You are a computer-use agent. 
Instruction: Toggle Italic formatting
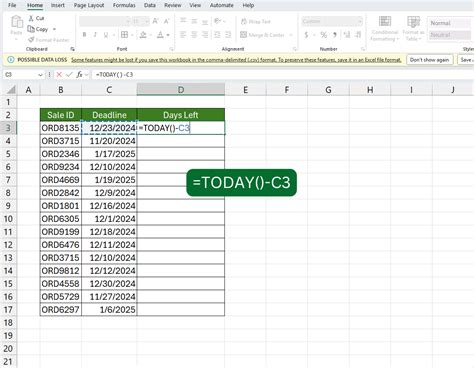point(95,35)
